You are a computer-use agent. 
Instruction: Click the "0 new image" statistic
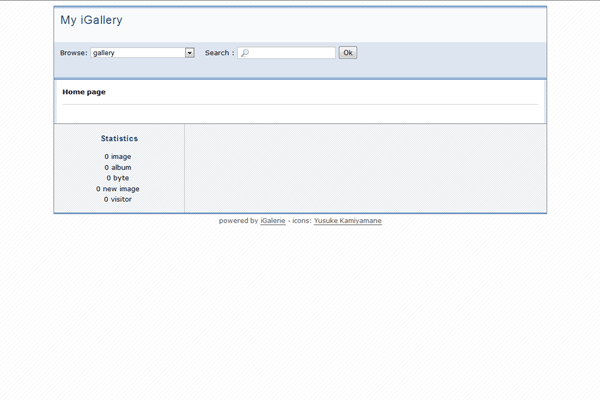pos(118,189)
